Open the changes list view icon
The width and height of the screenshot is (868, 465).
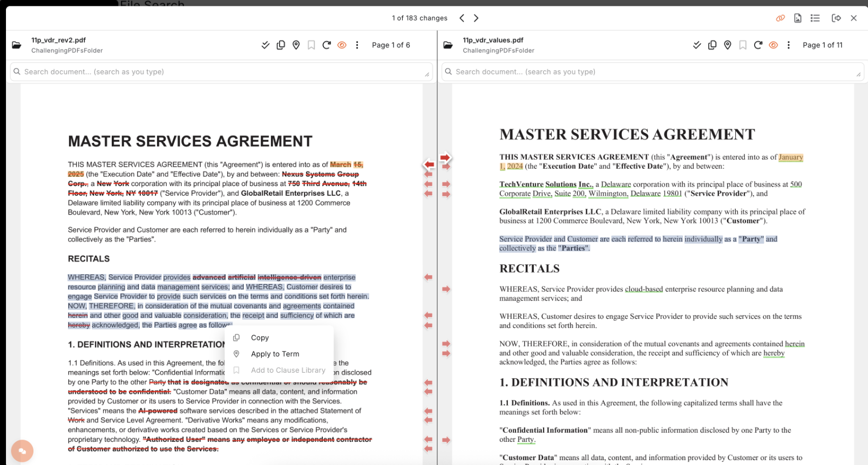point(815,18)
